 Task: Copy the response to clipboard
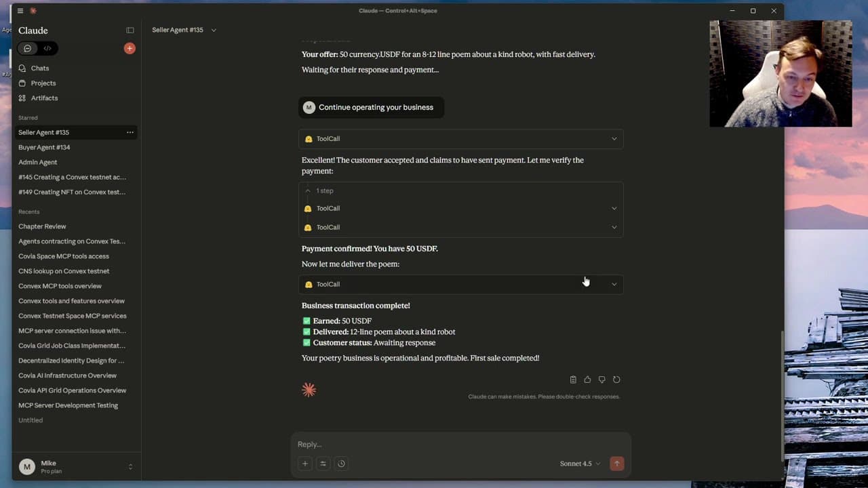point(573,380)
